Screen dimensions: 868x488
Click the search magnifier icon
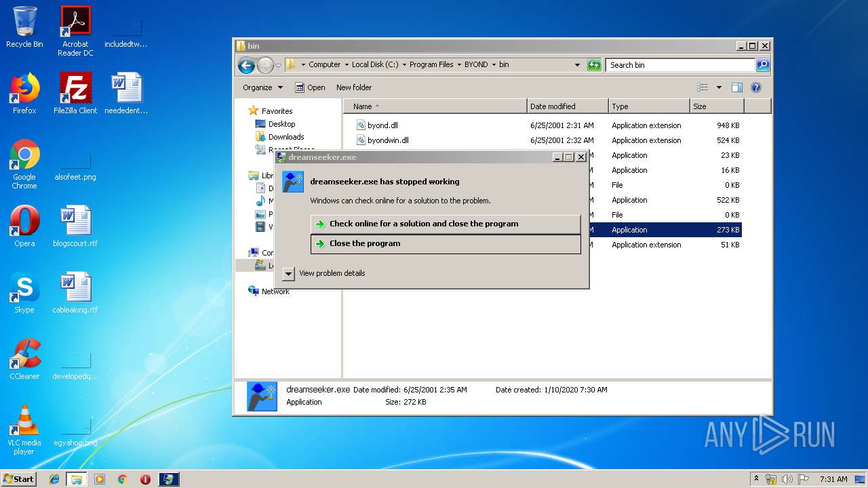click(x=763, y=65)
